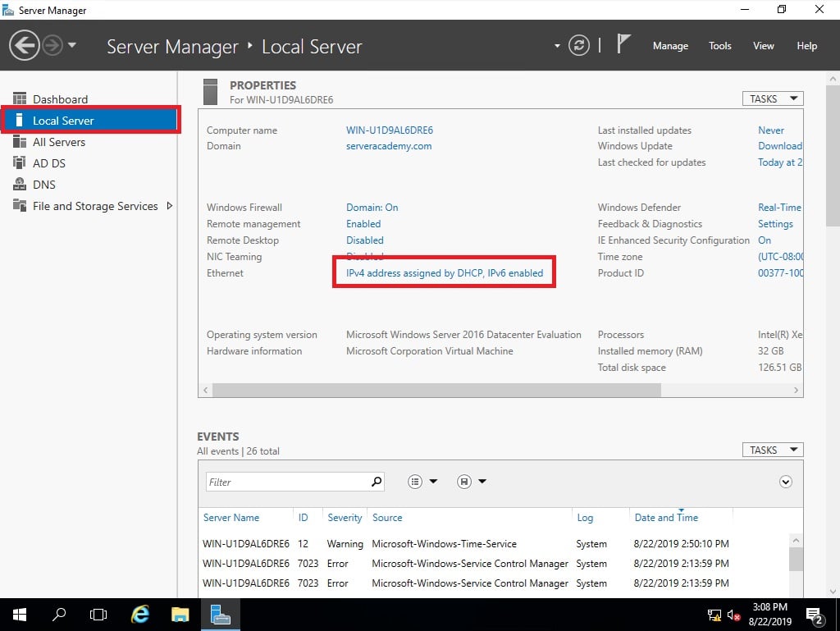
Task: Open Internet Explorer from the taskbar
Action: click(140, 614)
